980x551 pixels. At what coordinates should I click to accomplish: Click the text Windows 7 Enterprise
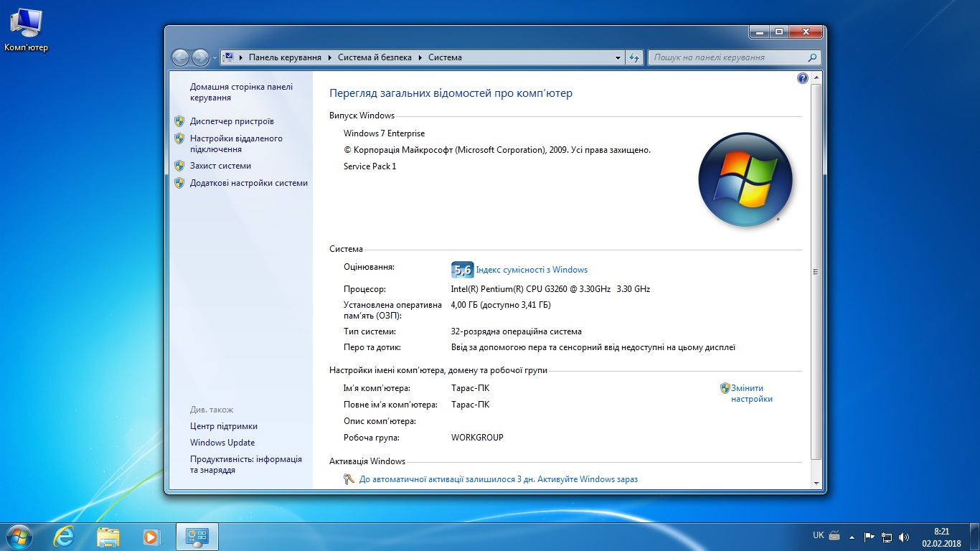384,133
